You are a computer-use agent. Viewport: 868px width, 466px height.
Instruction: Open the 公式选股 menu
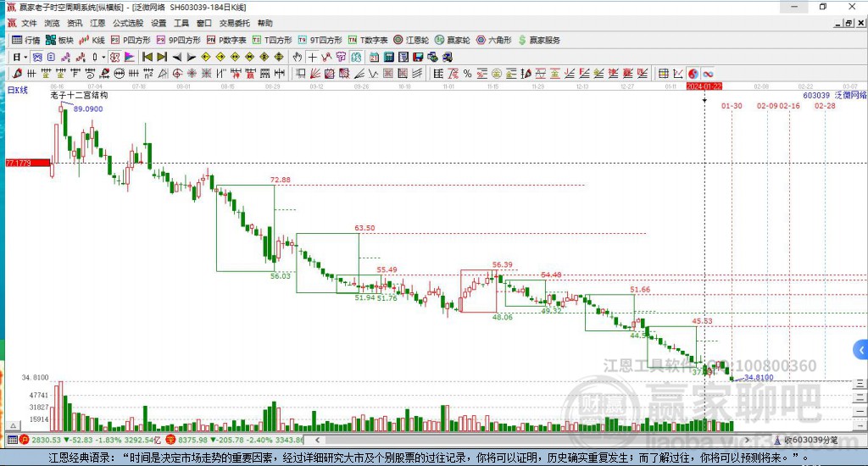[x=128, y=23]
